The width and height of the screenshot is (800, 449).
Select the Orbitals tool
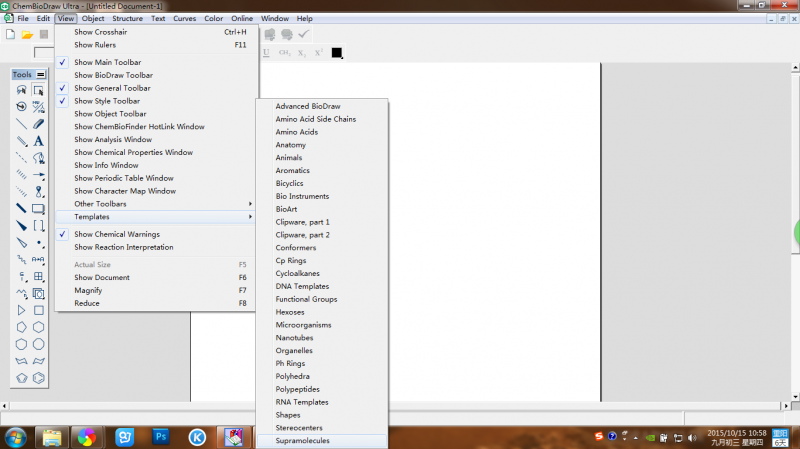38,191
